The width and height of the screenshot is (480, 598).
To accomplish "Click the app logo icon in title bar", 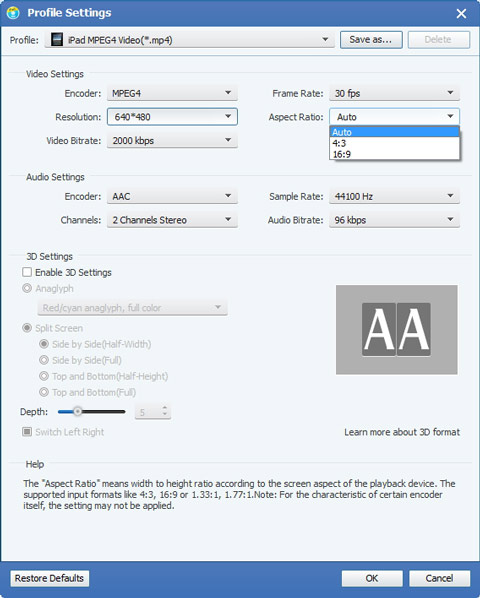I will (x=13, y=13).
